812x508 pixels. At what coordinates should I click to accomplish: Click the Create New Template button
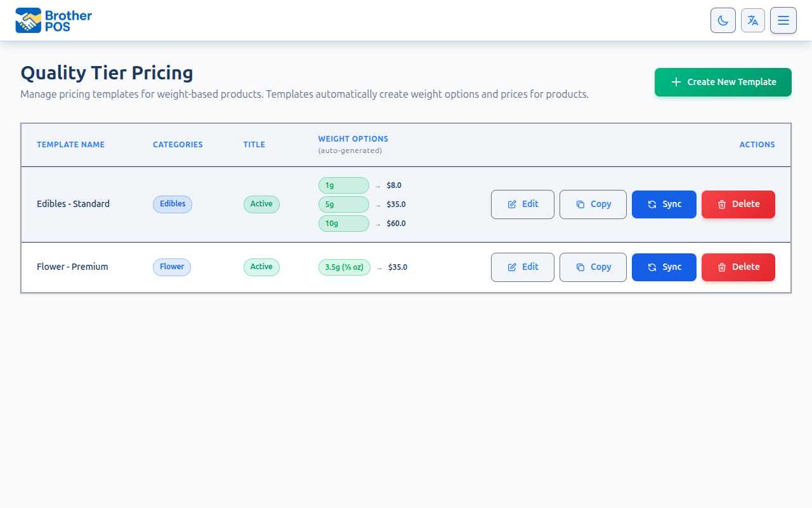[723, 82]
